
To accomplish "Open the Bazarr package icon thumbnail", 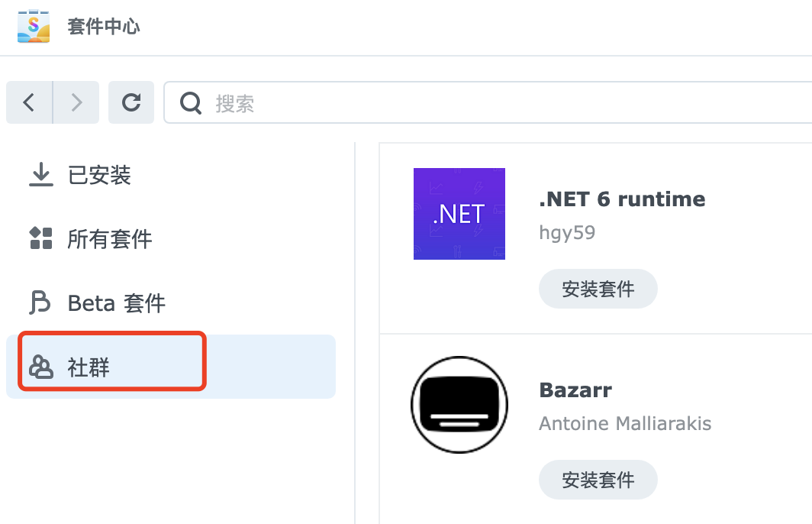I will (x=459, y=404).
